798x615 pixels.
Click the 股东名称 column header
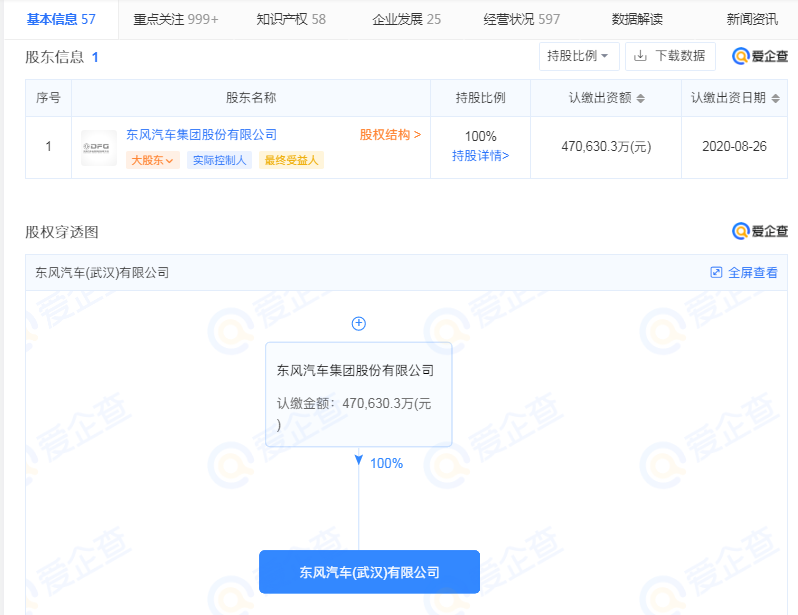pyautogui.click(x=251, y=98)
